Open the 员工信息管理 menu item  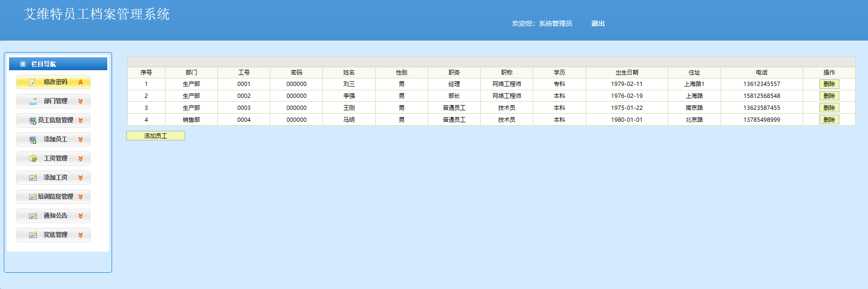coord(53,120)
